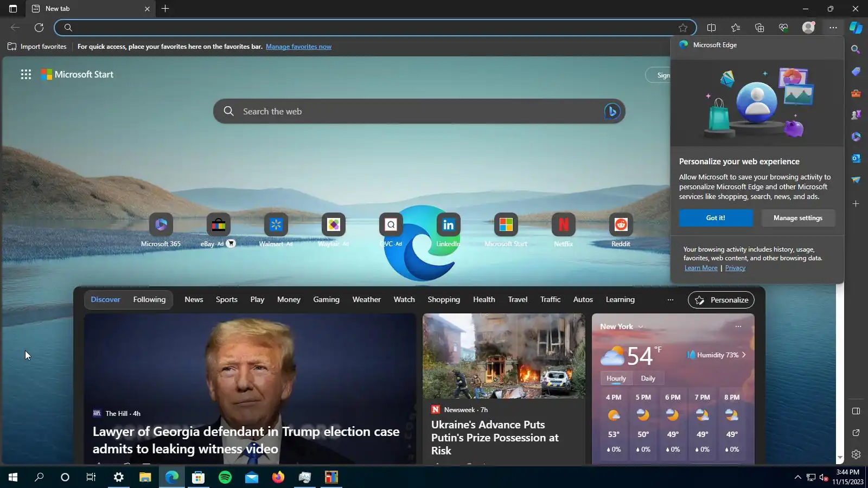Refresh the current page
The image size is (868, 488).
point(39,28)
